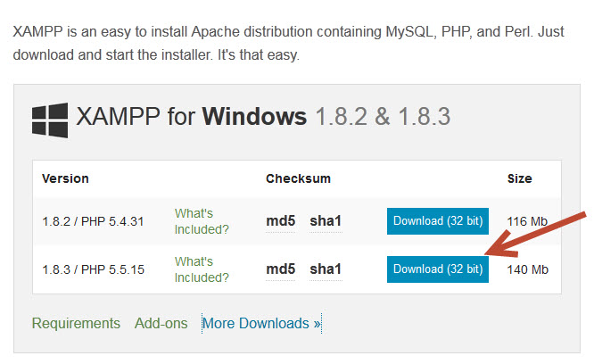Show md5 checksum for 1.8.3
Image resolution: width=594 pixels, height=364 pixels.
(x=280, y=269)
